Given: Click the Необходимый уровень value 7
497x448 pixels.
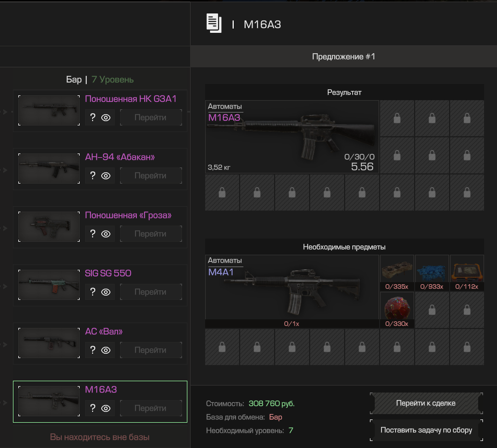Looking at the screenshot, I should click(x=291, y=430).
